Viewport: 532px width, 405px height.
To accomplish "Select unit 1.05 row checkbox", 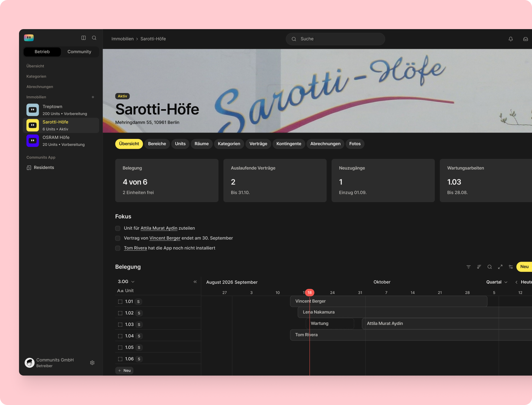I will 120,347.
